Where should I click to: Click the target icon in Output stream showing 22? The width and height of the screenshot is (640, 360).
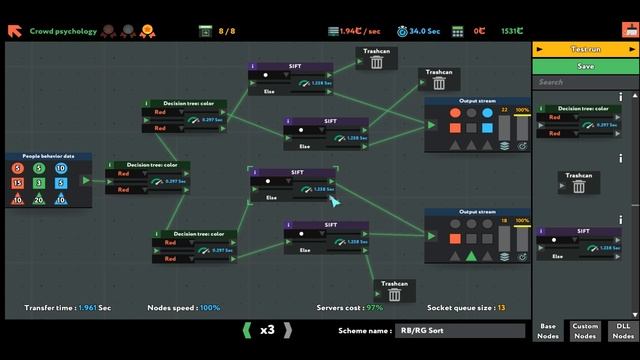[x=522, y=146]
